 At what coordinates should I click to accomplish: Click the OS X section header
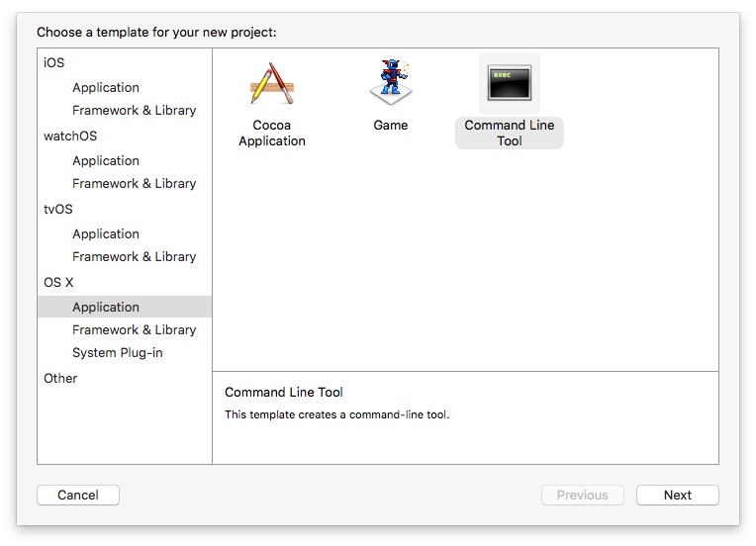click(58, 283)
